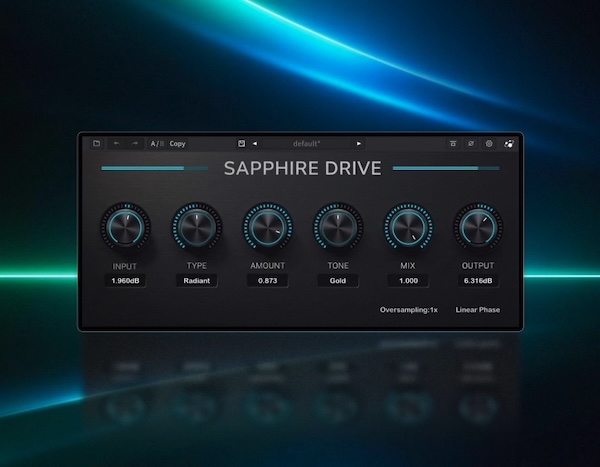
Task: Click the TONE label text
Action: pyautogui.click(x=338, y=266)
